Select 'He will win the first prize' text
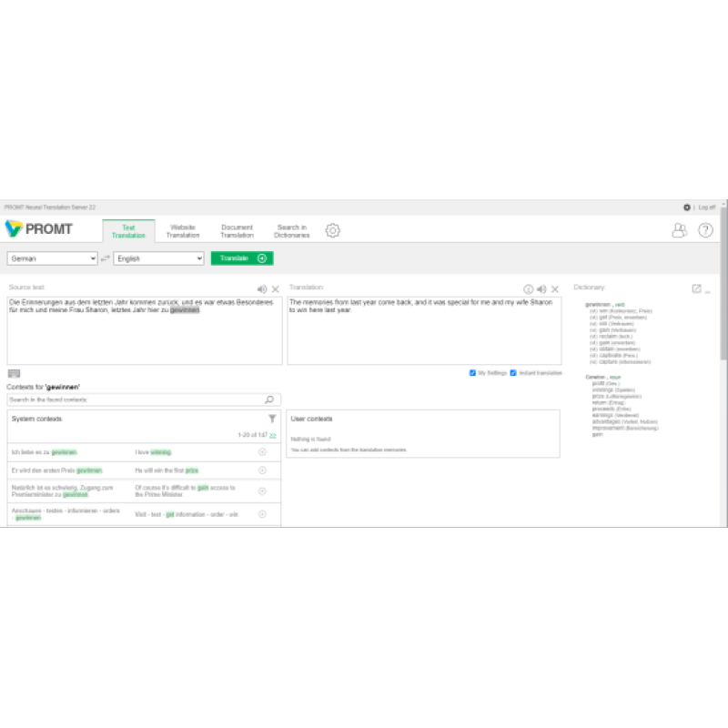The width and height of the screenshot is (728, 728). click(x=167, y=470)
